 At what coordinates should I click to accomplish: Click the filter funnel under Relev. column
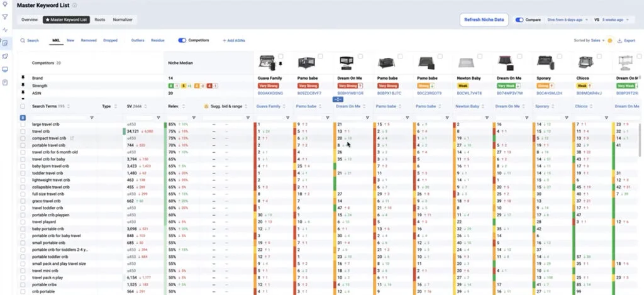tap(194, 118)
